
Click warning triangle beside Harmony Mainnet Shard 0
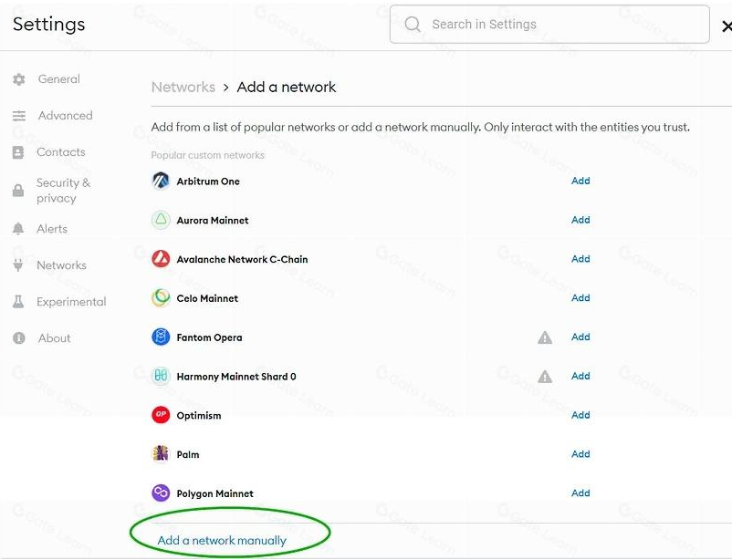point(545,377)
